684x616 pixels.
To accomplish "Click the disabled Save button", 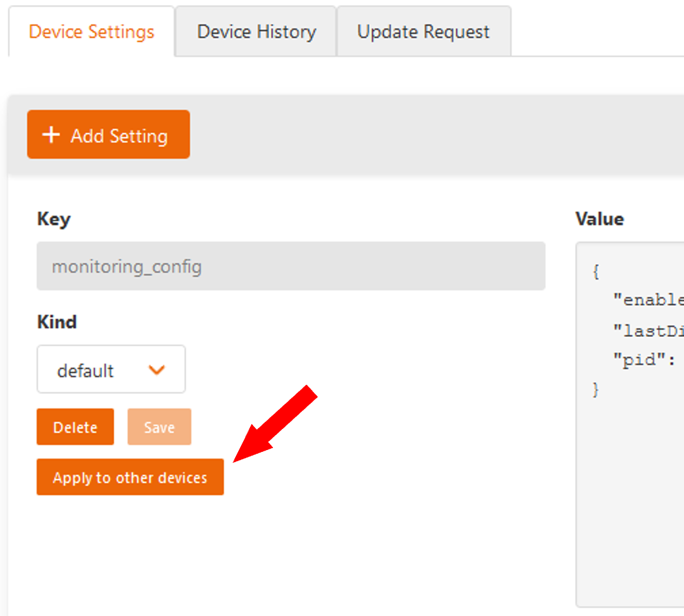I will coord(159,427).
